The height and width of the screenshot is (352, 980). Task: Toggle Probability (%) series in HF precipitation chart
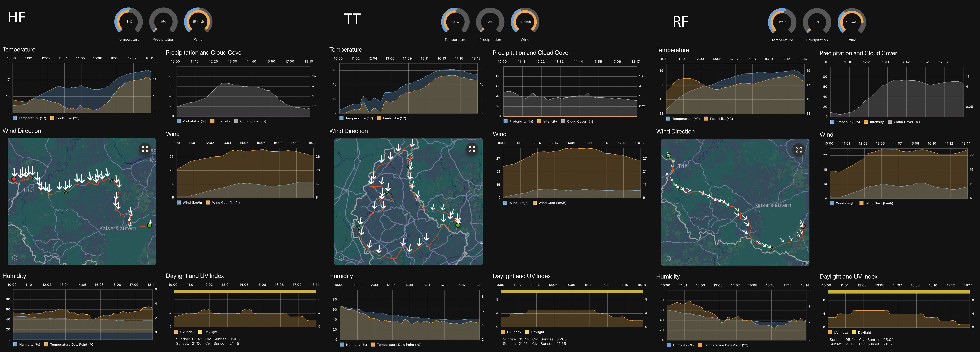(x=191, y=121)
